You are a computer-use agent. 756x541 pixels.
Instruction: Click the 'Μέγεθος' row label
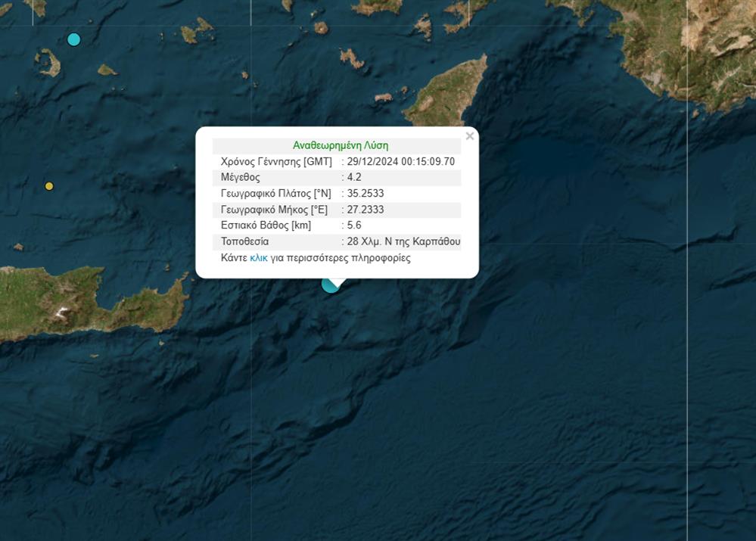click(240, 178)
